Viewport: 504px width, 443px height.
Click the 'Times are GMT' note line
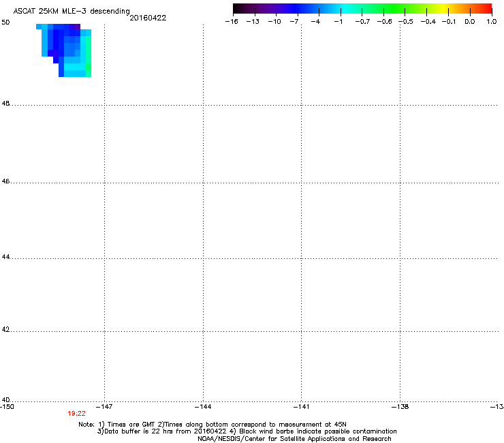(212, 425)
